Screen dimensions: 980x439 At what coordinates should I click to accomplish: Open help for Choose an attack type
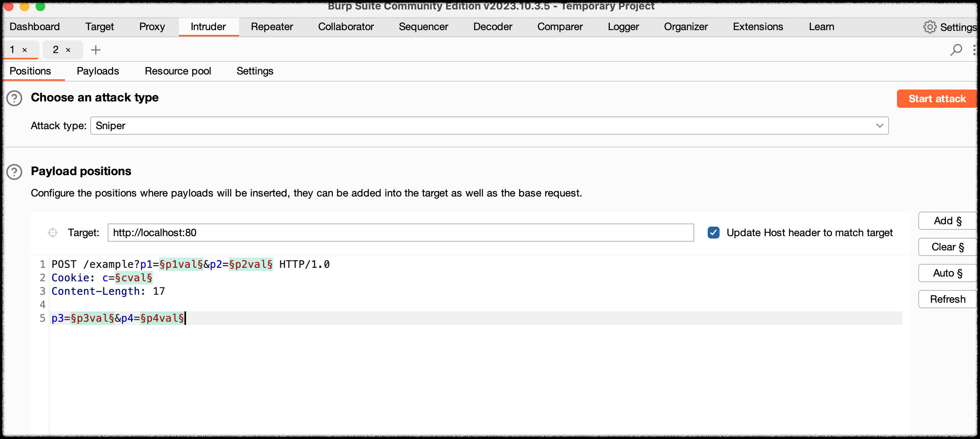15,98
